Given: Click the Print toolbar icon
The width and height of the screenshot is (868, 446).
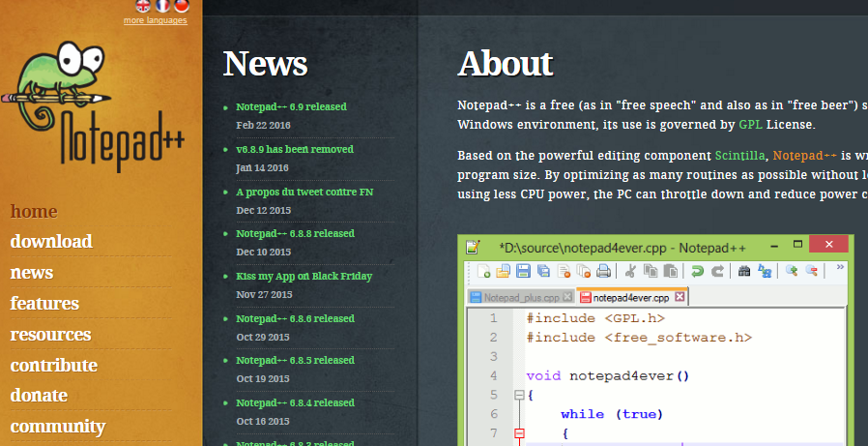Looking at the screenshot, I should (603, 270).
